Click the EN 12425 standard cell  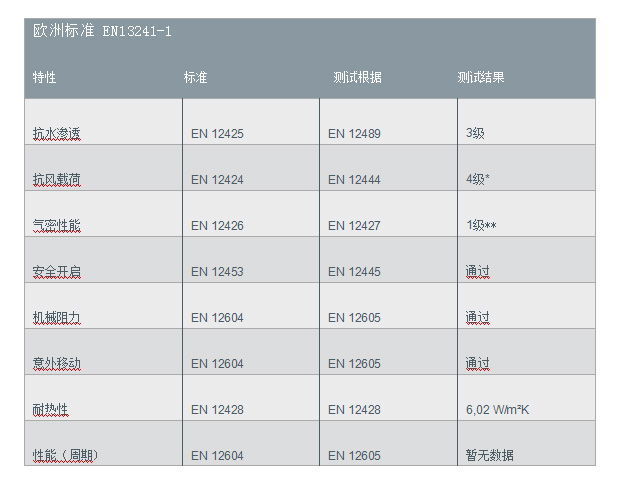coord(217,133)
